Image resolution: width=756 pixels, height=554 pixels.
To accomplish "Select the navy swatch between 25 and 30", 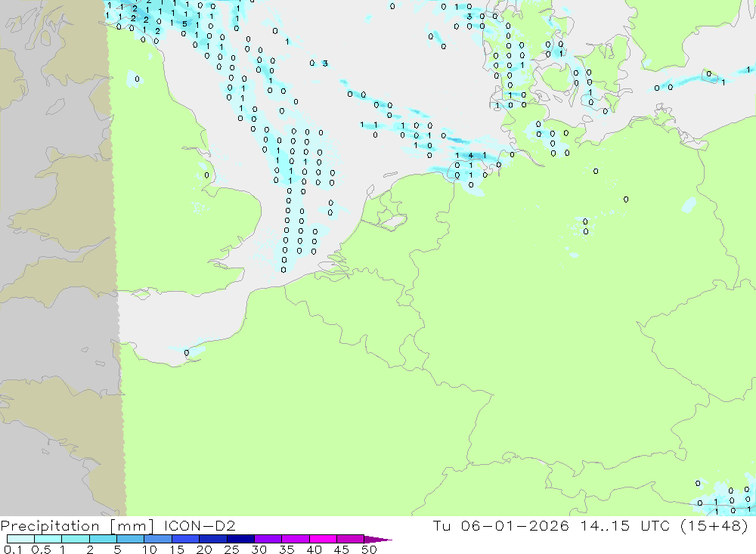I will [x=240, y=539].
